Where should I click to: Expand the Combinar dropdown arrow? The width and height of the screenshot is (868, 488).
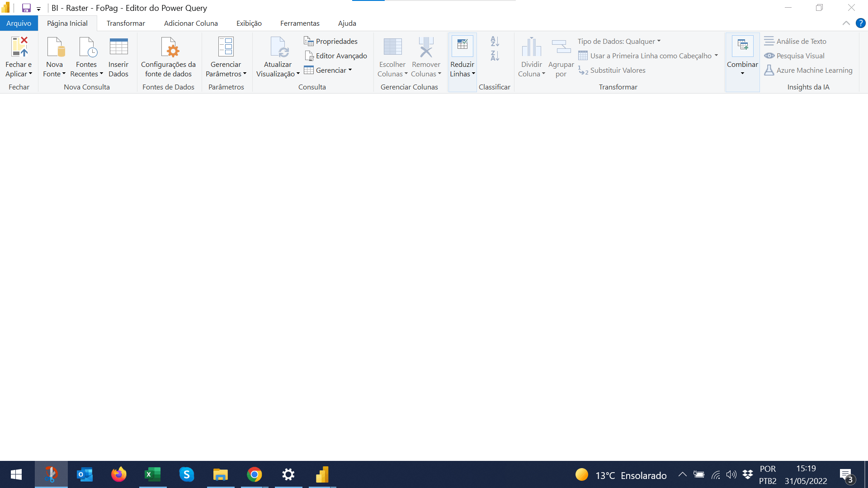pos(742,74)
